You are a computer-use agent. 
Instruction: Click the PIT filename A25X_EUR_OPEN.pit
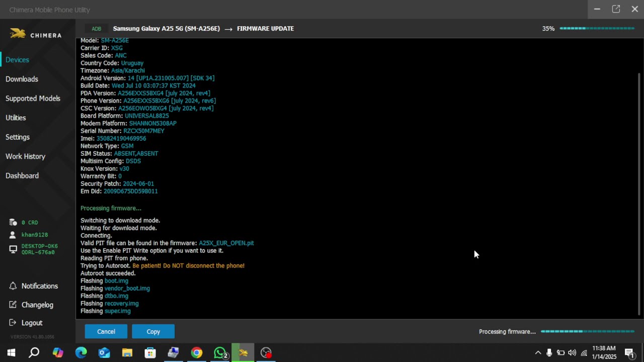pos(226,243)
